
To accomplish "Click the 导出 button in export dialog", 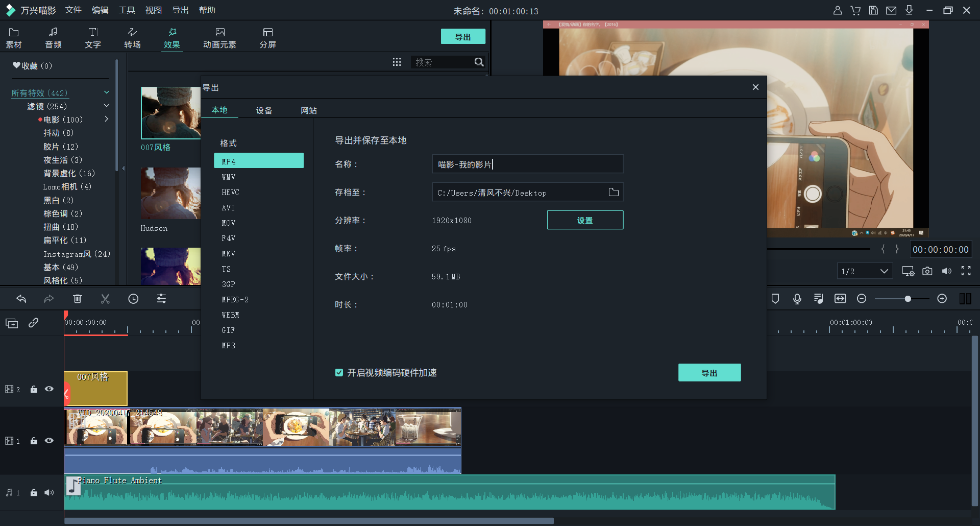I will coord(709,373).
